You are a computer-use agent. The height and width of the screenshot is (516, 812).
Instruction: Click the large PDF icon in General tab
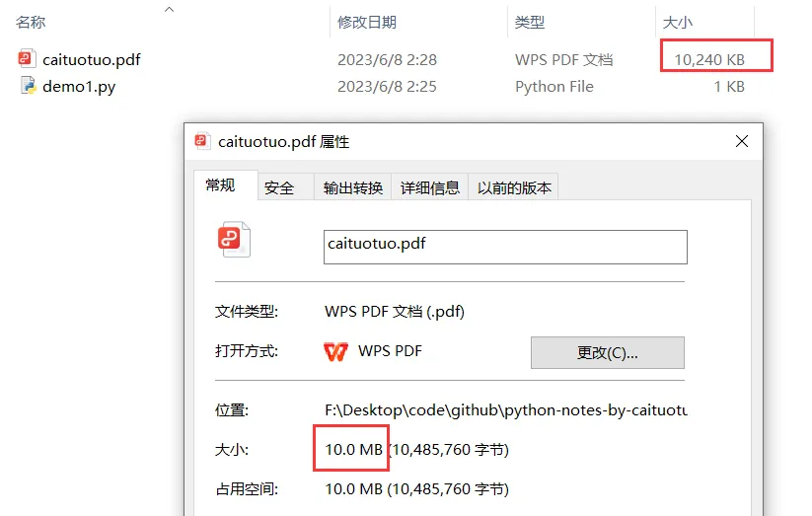(234, 240)
